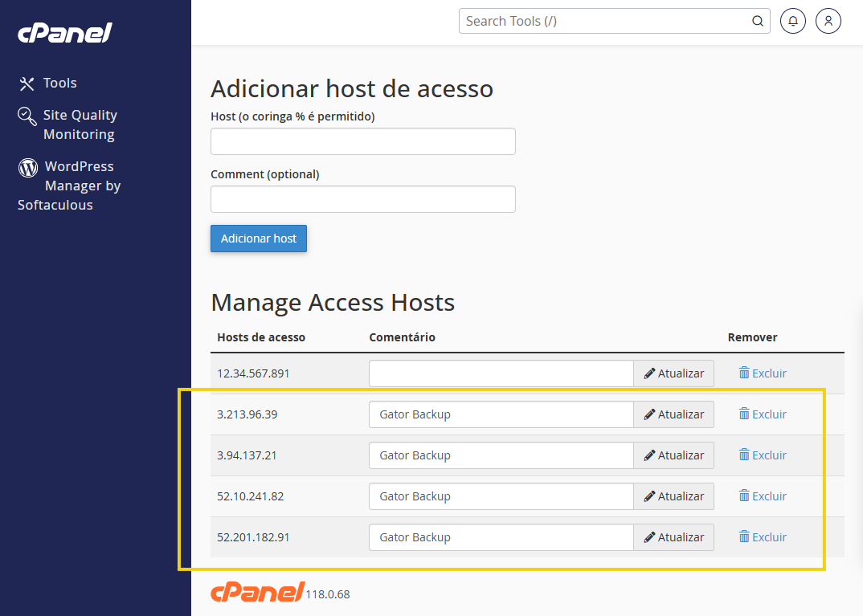
Task: Select host address 52.201.182.91 text
Action: pos(253,537)
